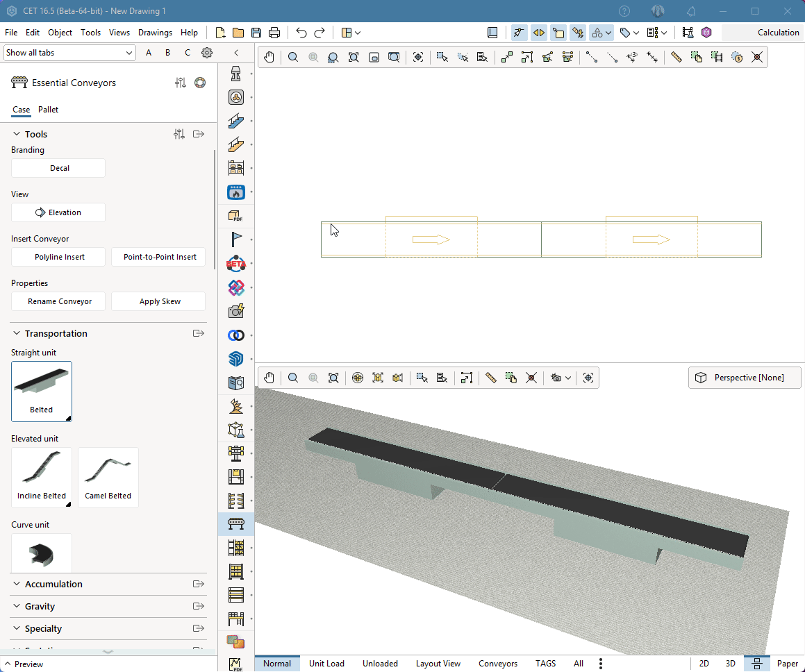Click the Rename Conveyor button
Image resolution: width=805 pixels, height=672 pixels.
[x=60, y=301]
